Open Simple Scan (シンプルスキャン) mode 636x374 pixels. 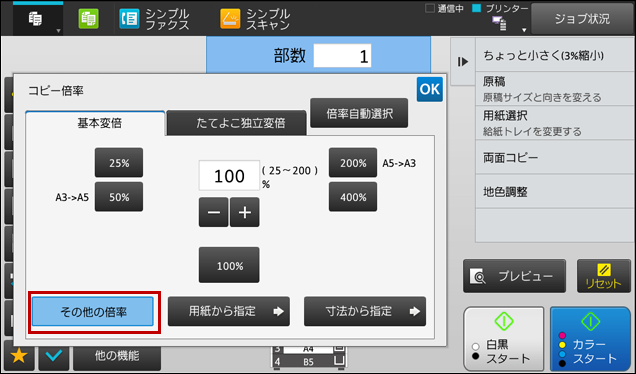[x=256, y=19]
